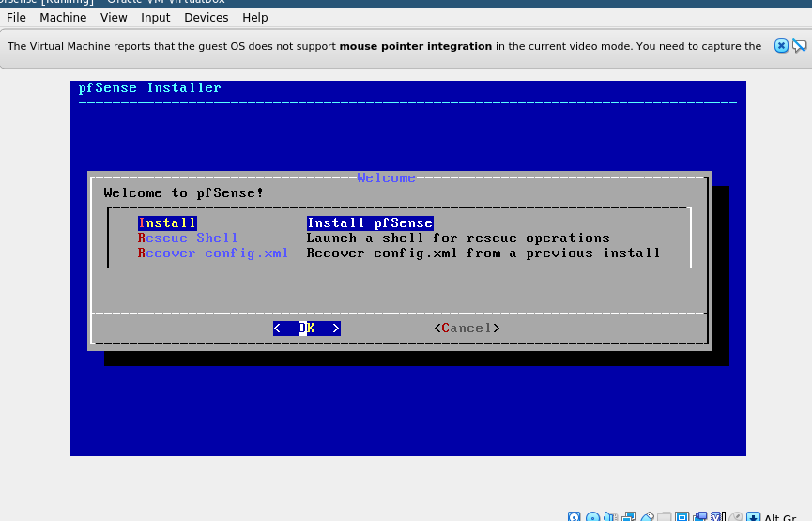Open the File menu
Screen dimensions: 812x521
tap(16, 18)
